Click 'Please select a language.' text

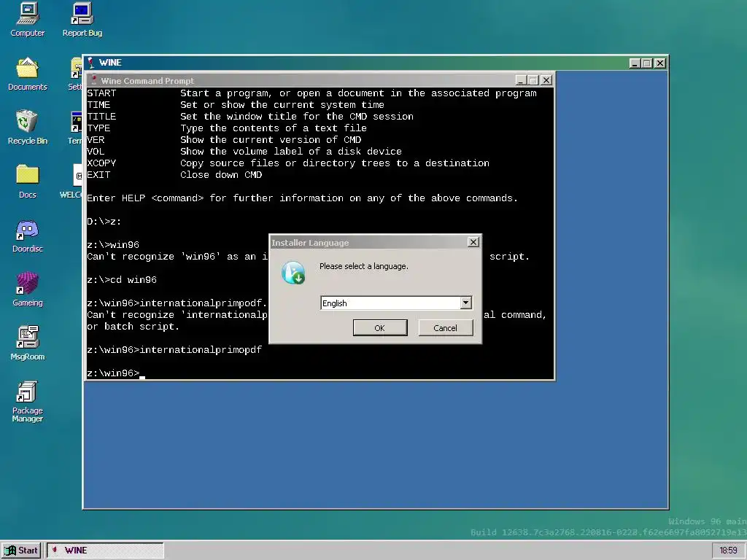[364, 266]
